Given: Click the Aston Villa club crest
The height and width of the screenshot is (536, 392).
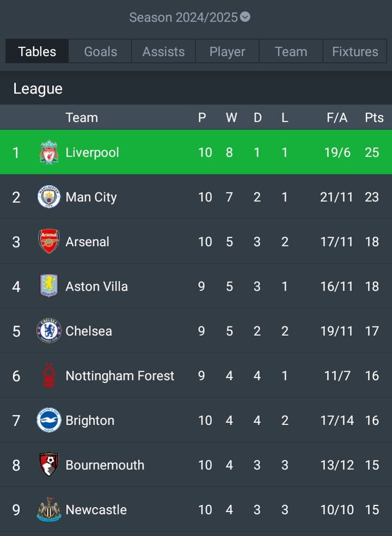Looking at the screenshot, I should pos(49,286).
